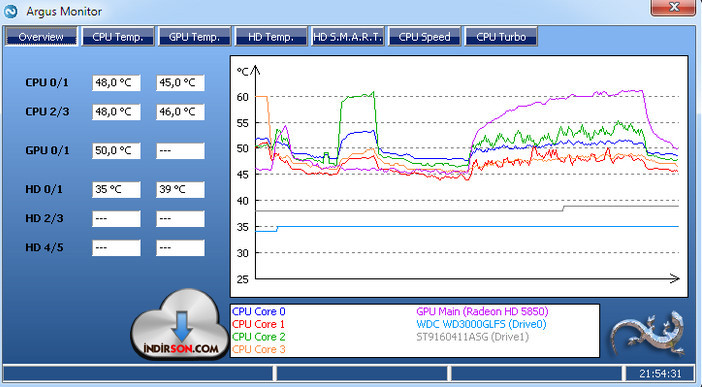Click the CPU Core 2 legend entry
The image size is (702, 387).
coord(259,336)
